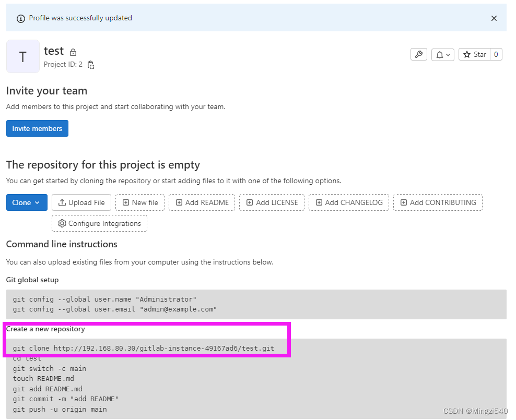Open the Clone dropdown
The image size is (516, 420).
coord(27,202)
